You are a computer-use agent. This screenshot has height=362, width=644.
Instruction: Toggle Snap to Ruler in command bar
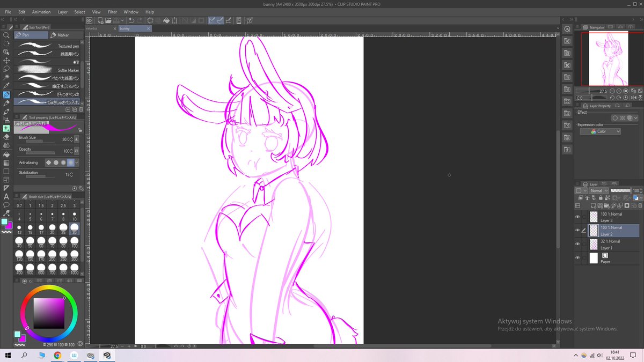(x=213, y=20)
